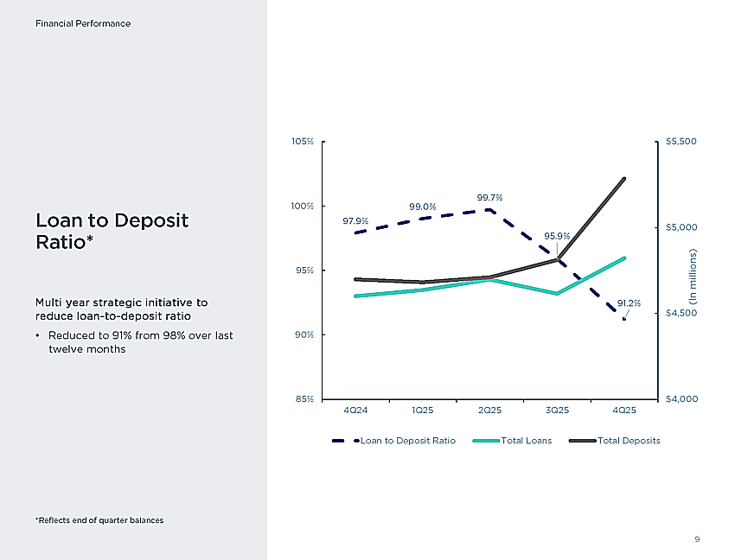735x560 pixels.
Task: Click the 100% left axis label
Action: coord(303,207)
